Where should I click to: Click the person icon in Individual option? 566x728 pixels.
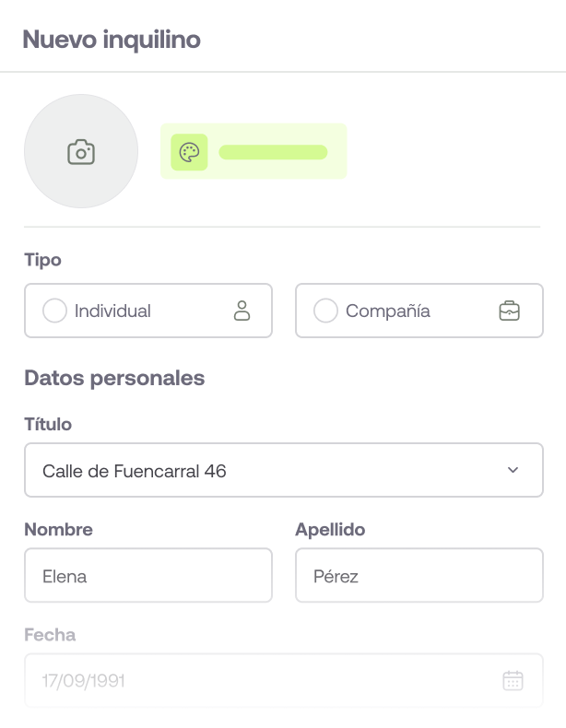pos(242,311)
